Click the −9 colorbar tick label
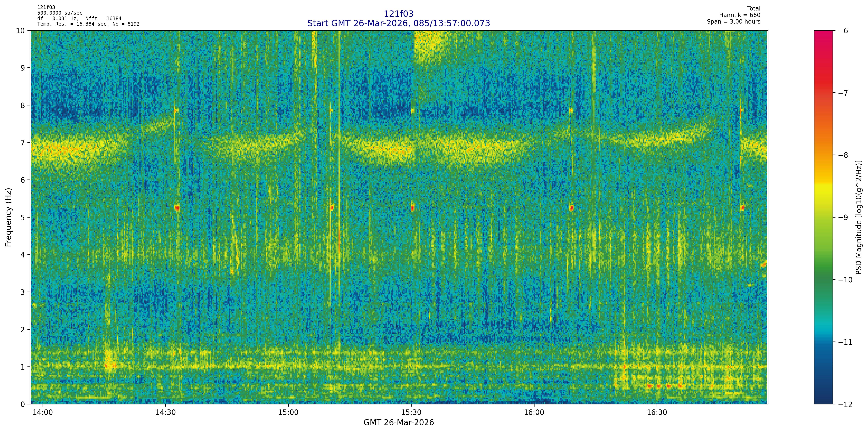 843,217
